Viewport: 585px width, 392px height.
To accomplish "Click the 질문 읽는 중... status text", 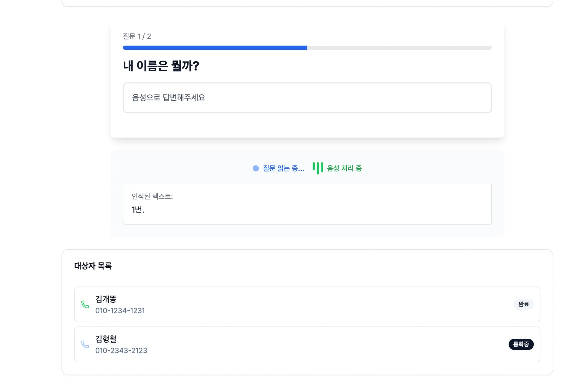I will point(283,168).
